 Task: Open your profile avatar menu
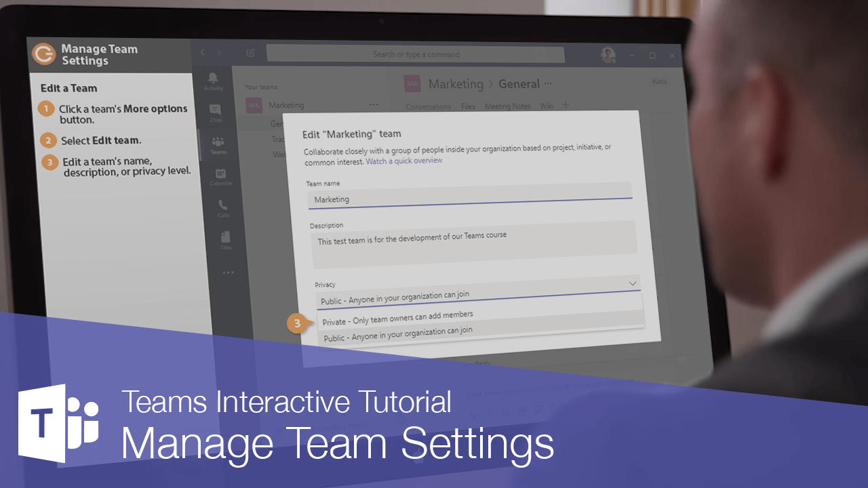tap(608, 56)
